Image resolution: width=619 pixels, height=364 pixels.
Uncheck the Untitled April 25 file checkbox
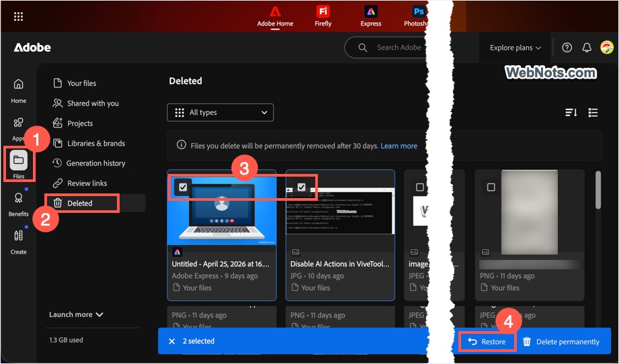(x=183, y=187)
